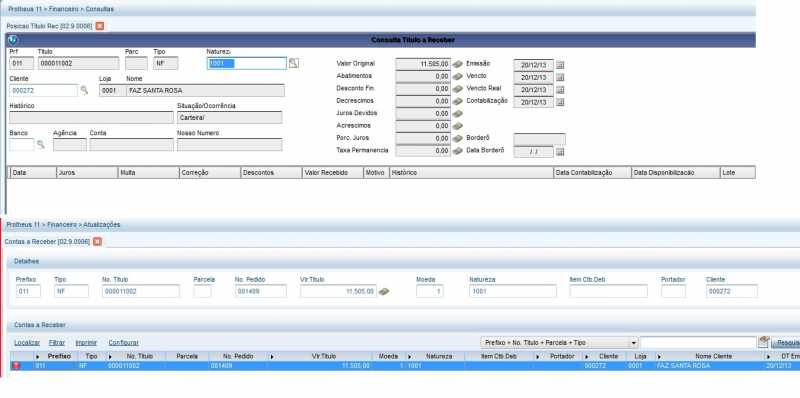Focus the Histórico text field
This screenshot has width=800, height=398.
tap(91, 117)
